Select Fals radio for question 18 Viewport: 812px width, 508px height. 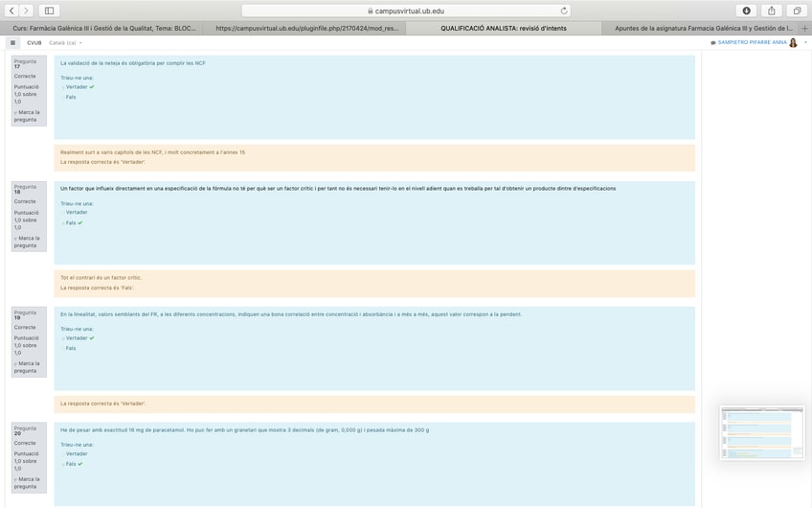(x=63, y=223)
